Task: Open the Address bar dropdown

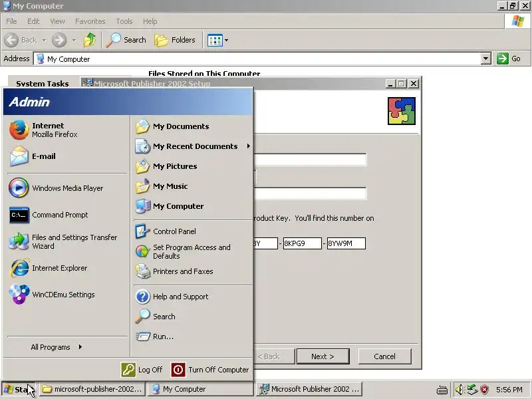Action: [x=486, y=59]
